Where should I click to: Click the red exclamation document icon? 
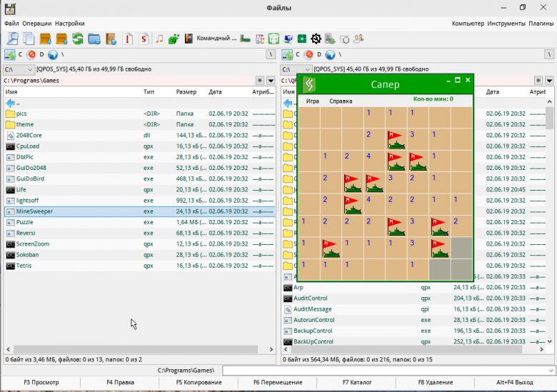point(127,39)
